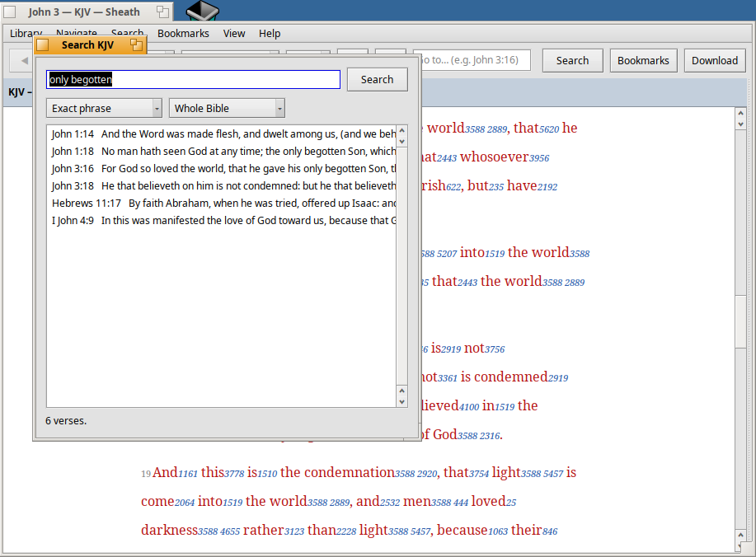Click the results list scroll-down arrow at bottom
The image size is (756, 557).
click(402, 402)
